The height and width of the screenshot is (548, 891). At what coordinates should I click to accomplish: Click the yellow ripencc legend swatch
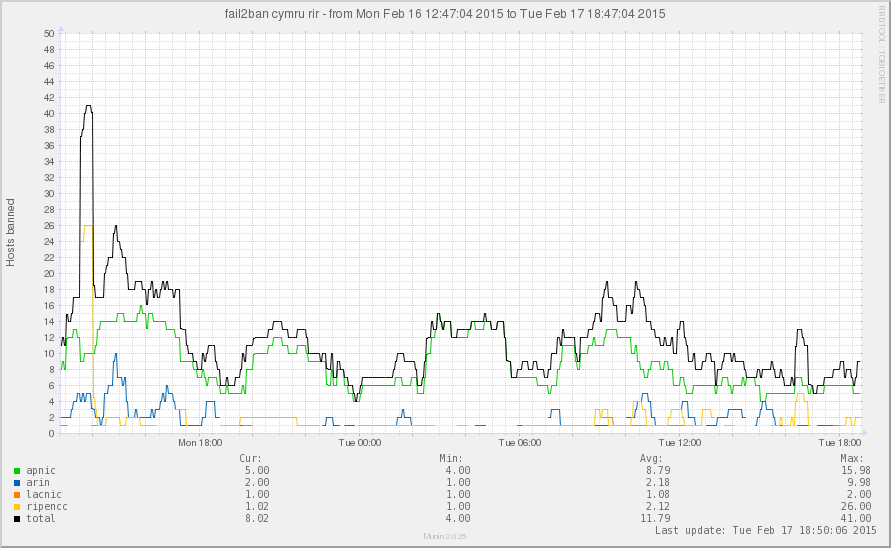(x=18, y=506)
